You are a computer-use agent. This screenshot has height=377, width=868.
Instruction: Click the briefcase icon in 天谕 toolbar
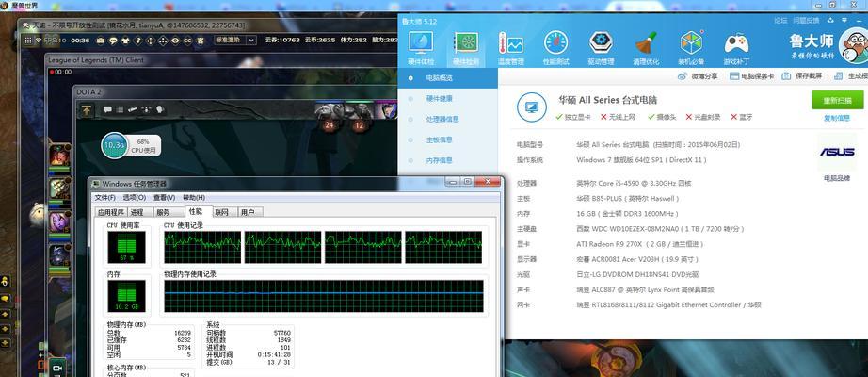click(100, 41)
